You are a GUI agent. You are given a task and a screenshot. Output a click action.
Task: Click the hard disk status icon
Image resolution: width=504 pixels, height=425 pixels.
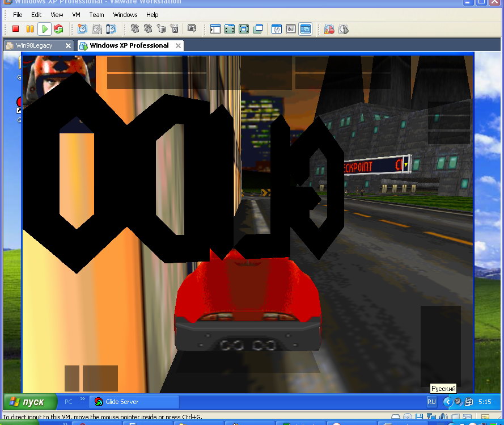click(396, 417)
